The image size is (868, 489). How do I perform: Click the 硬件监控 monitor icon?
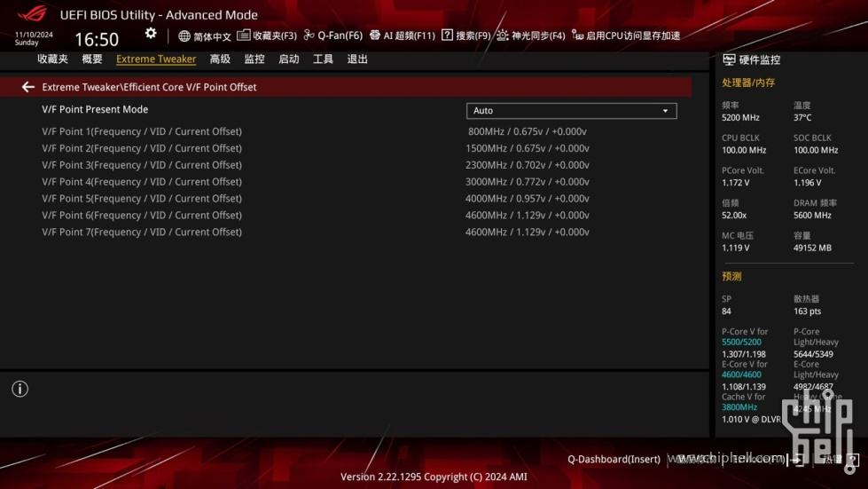[729, 59]
